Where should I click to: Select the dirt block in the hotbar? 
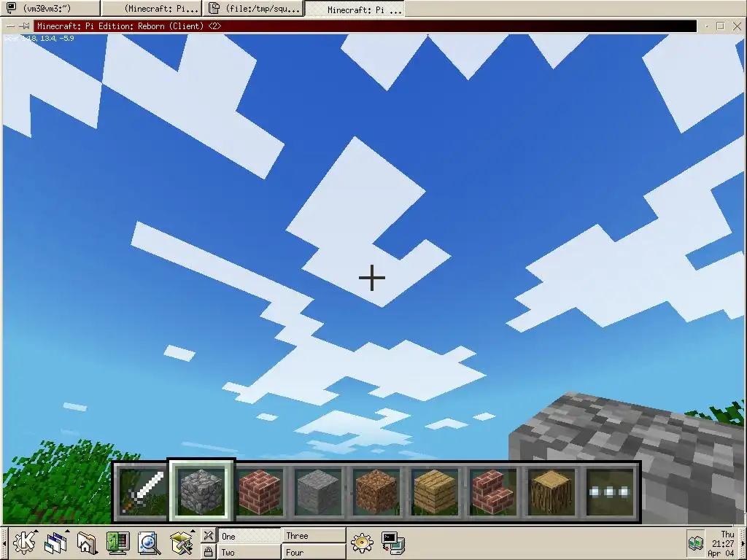coord(376,491)
